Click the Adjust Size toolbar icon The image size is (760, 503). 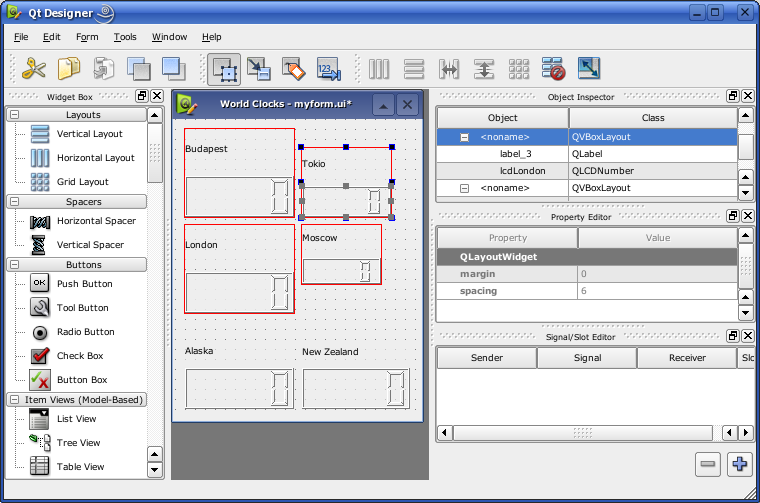[589, 68]
